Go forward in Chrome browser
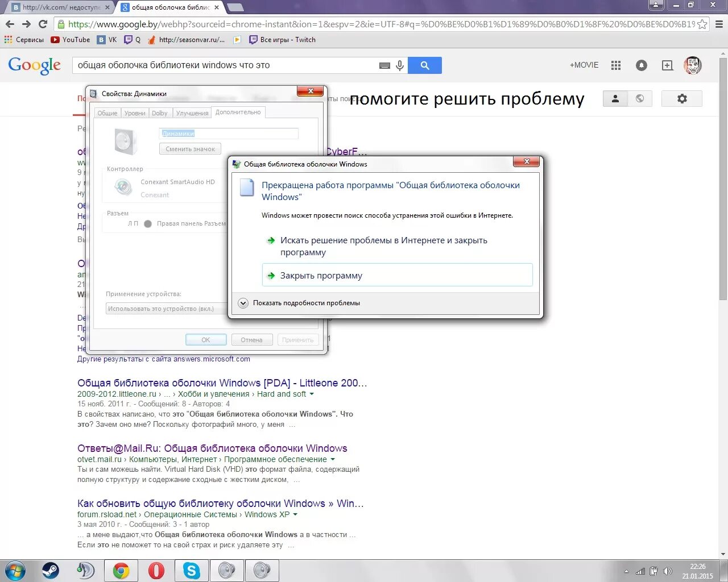The height and width of the screenshot is (582, 728). point(26,24)
